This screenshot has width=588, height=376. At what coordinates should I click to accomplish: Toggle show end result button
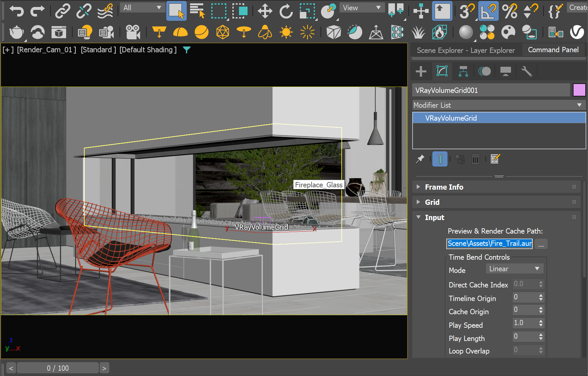(x=440, y=159)
